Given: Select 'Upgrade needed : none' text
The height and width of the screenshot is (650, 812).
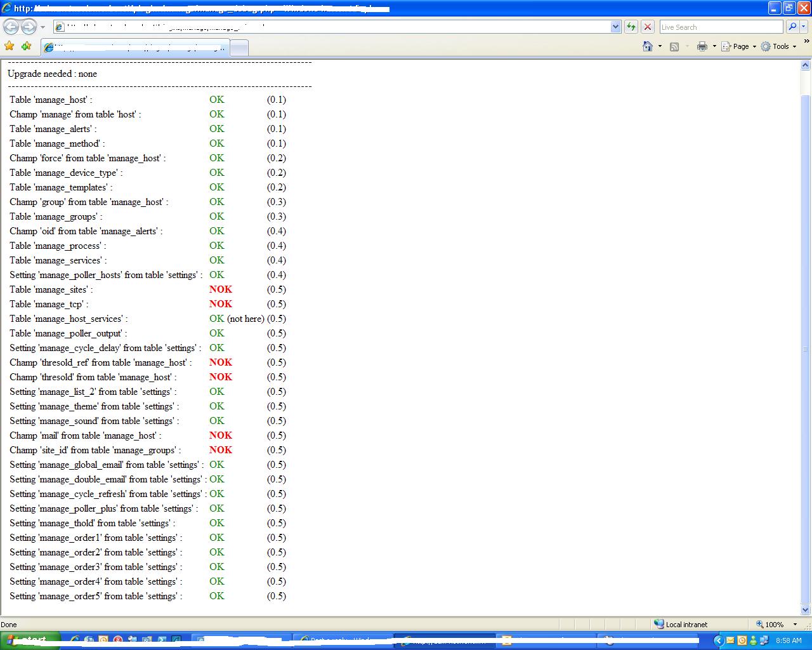Looking at the screenshot, I should click(x=52, y=74).
